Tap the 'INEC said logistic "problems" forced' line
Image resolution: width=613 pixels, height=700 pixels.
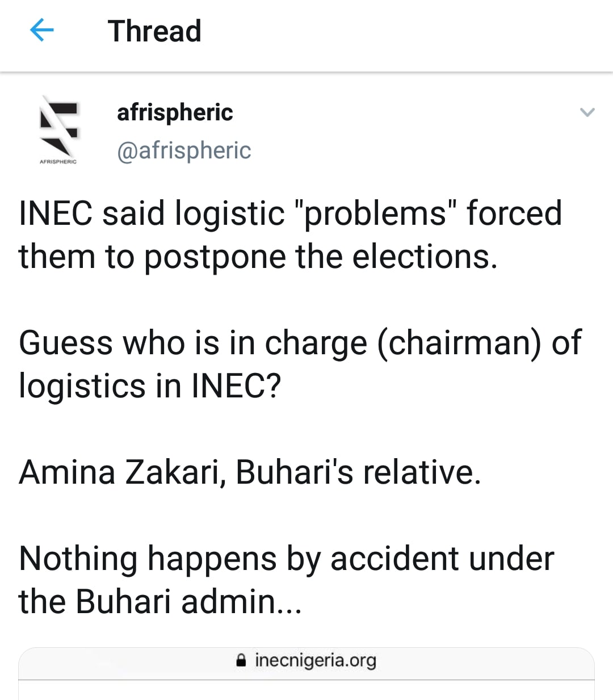tap(290, 213)
